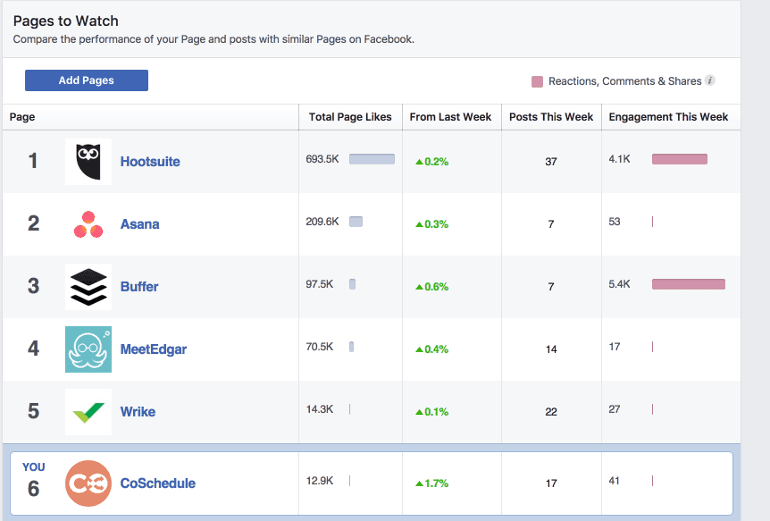770x521 pixels.
Task: Open the MeetEdgar page link
Action: (153, 349)
